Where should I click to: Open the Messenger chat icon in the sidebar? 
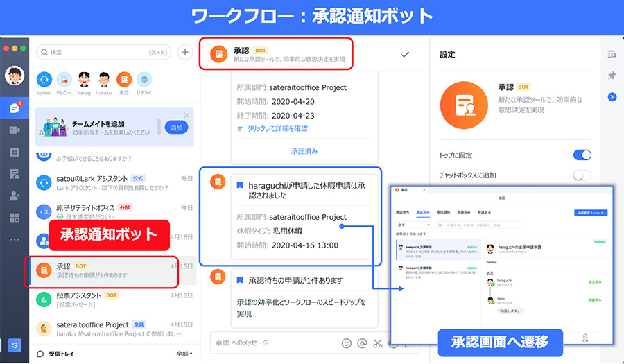point(15,107)
